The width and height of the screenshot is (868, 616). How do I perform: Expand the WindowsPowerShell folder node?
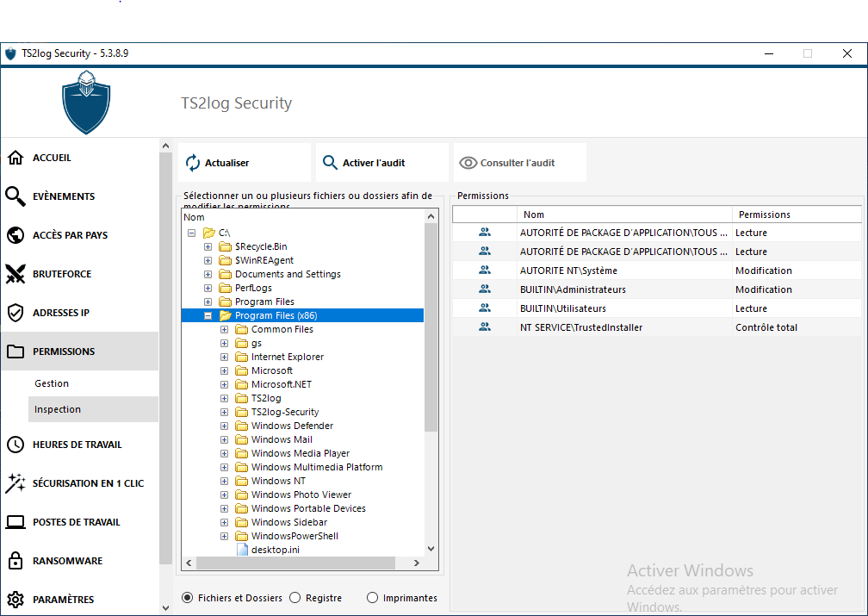[224, 536]
